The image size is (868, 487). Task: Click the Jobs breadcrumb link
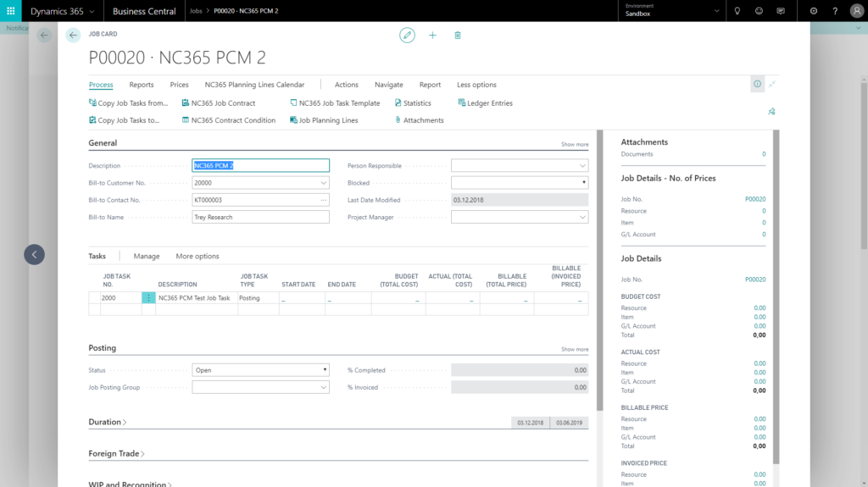coord(196,11)
